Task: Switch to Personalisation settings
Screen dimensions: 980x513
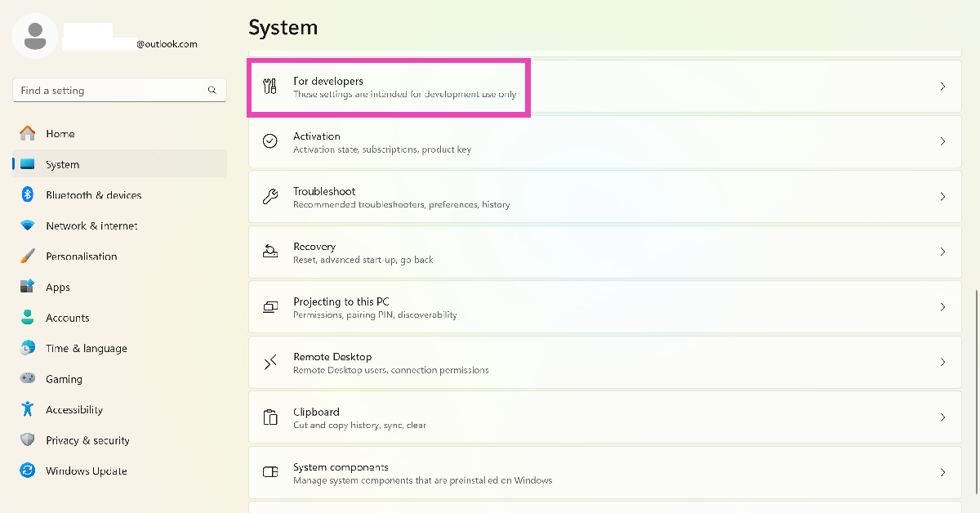Action: click(x=82, y=256)
